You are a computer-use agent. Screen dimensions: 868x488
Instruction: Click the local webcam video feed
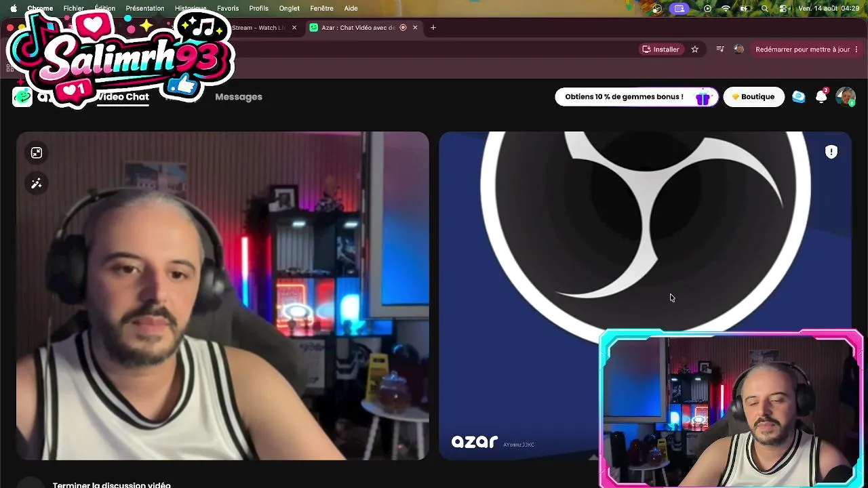point(222,296)
